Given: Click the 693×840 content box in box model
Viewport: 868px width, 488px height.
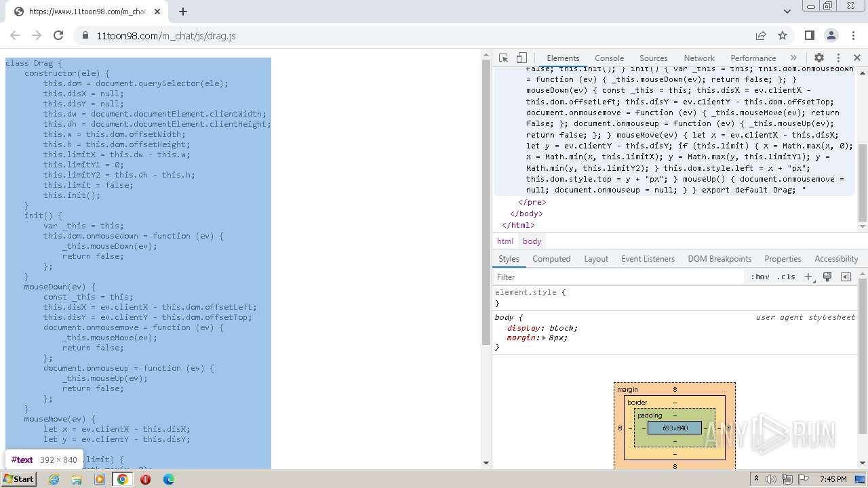Looking at the screenshot, I should coord(675,428).
